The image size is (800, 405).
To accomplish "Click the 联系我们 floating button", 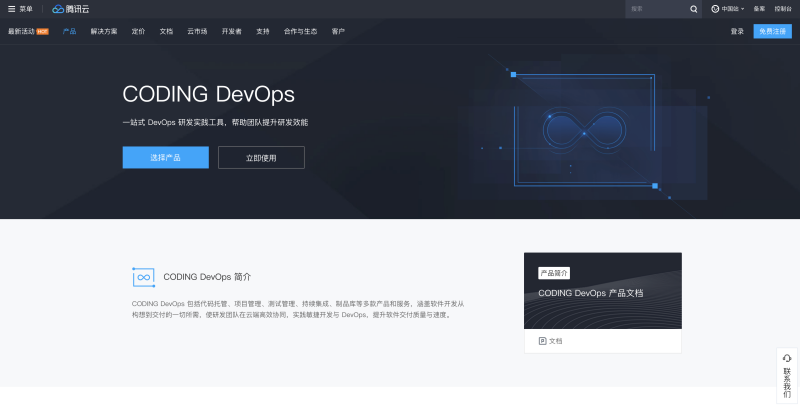I will pyautogui.click(x=787, y=376).
